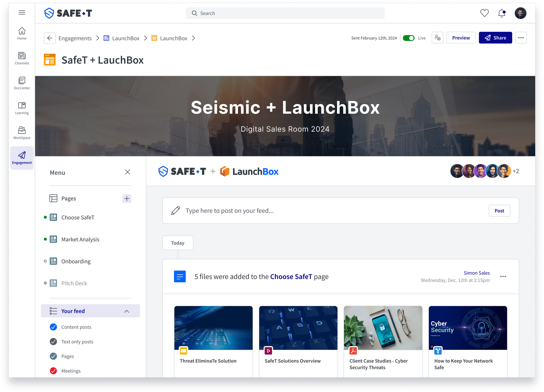Open favorites heart icon

click(x=484, y=13)
